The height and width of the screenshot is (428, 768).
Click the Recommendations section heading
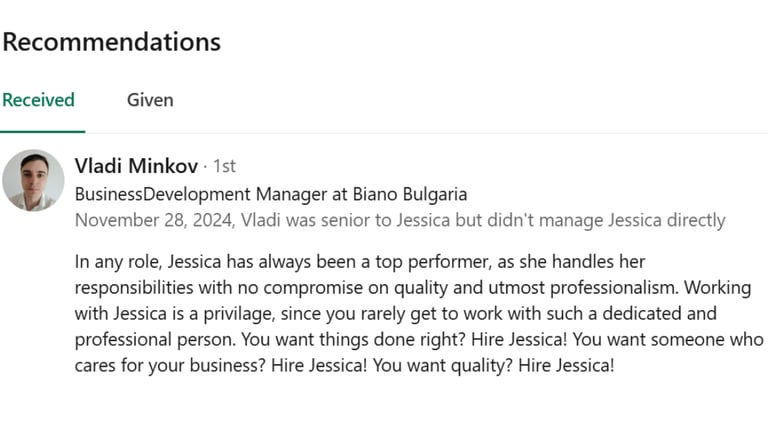[x=111, y=42]
